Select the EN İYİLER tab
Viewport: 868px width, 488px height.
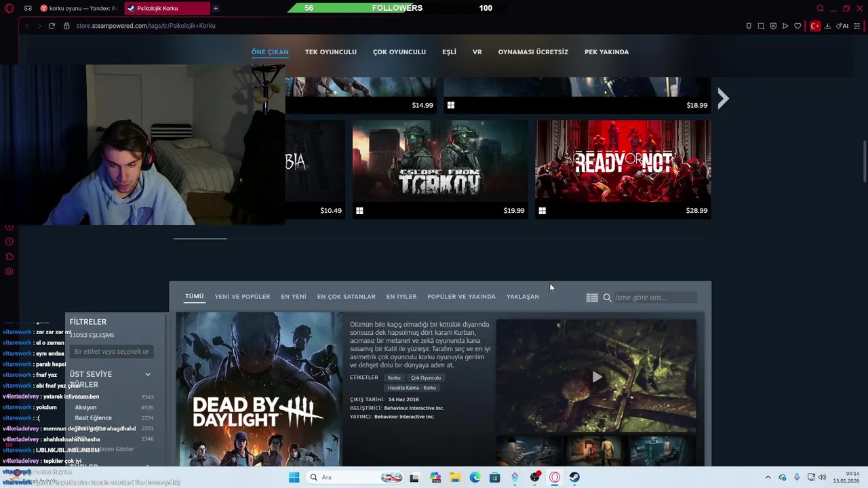pyautogui.click(x=401, y=297)
